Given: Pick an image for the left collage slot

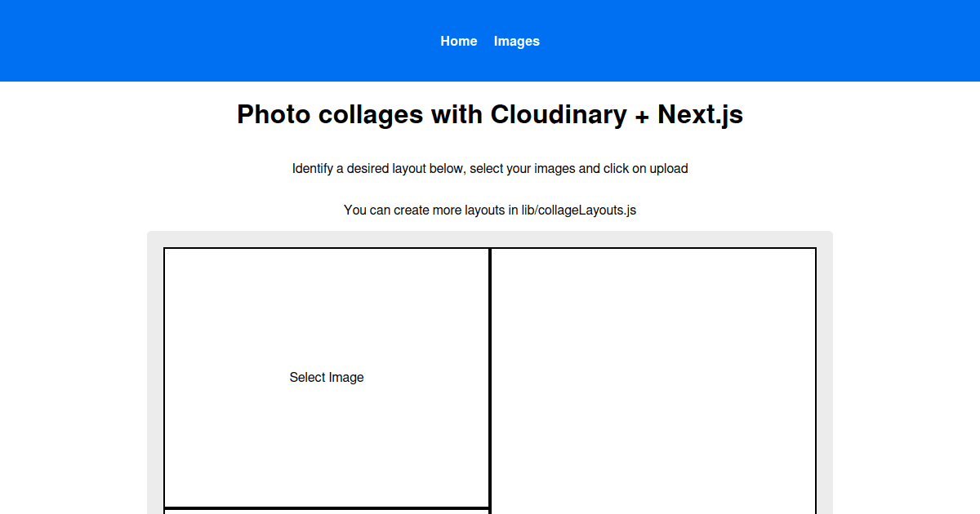Looking at the screenshot, I should click(327, 377).
